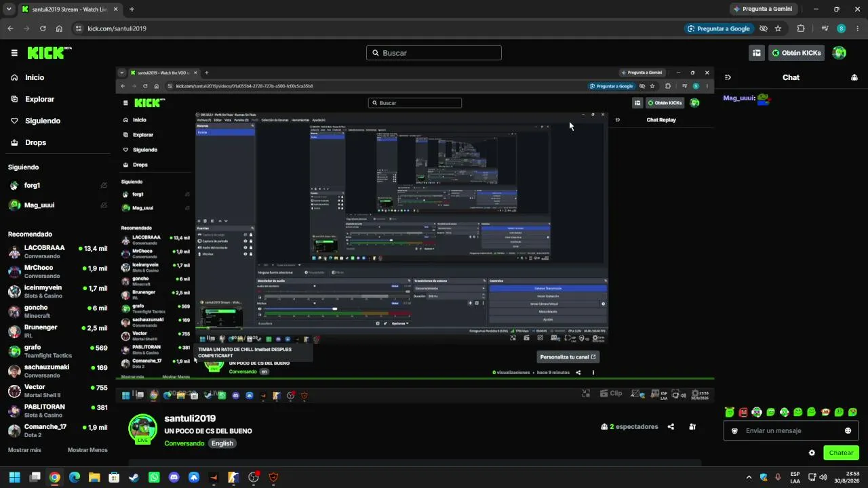Send the red angry emote
Screen dimensions: 868x488
click(743, 412)
